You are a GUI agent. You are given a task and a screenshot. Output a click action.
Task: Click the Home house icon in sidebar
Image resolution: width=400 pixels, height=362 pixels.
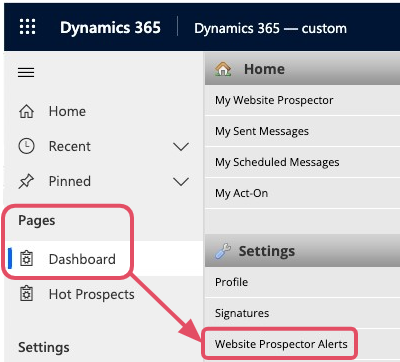click(x=26, y=111)
